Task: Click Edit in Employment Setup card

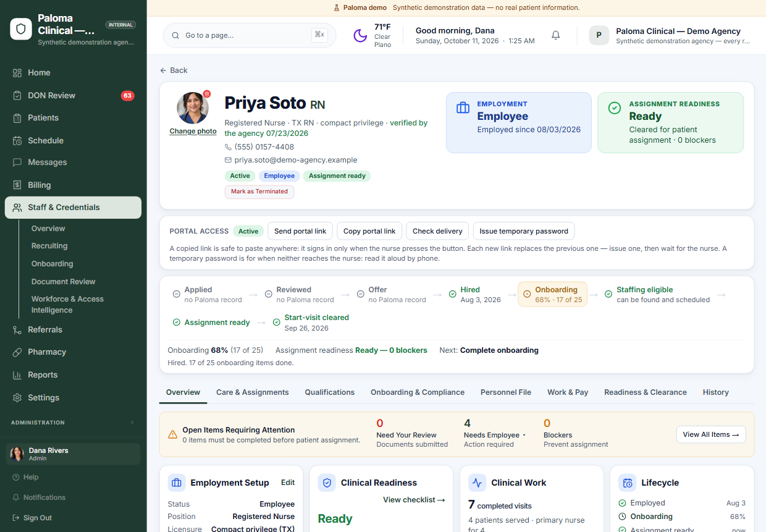Action: point(288,483)
